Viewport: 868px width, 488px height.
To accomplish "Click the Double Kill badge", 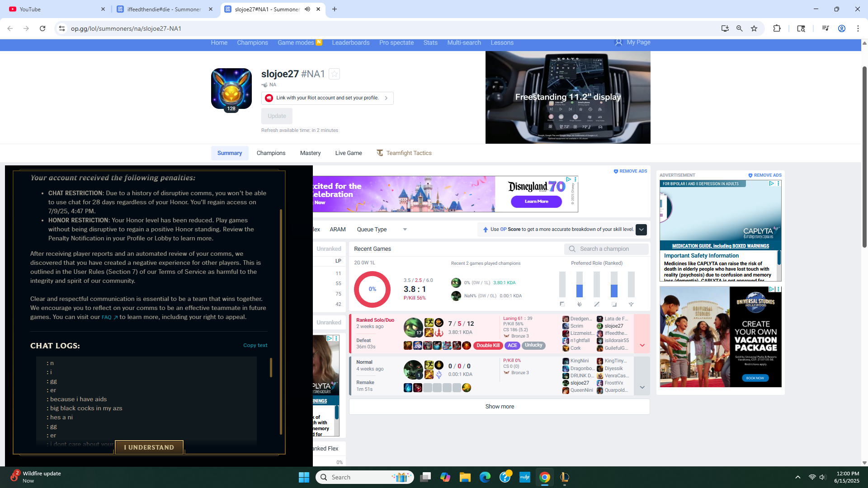I will click(x=488, y=345).
